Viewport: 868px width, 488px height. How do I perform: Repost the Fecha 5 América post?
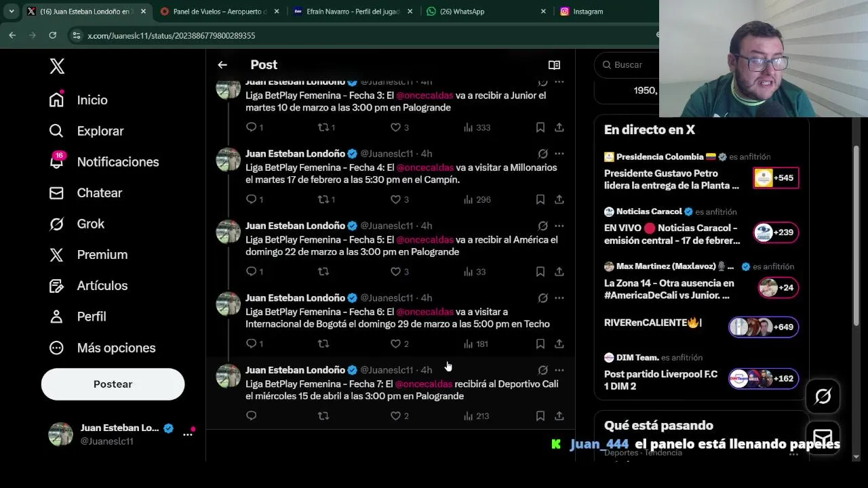point(323,271)
